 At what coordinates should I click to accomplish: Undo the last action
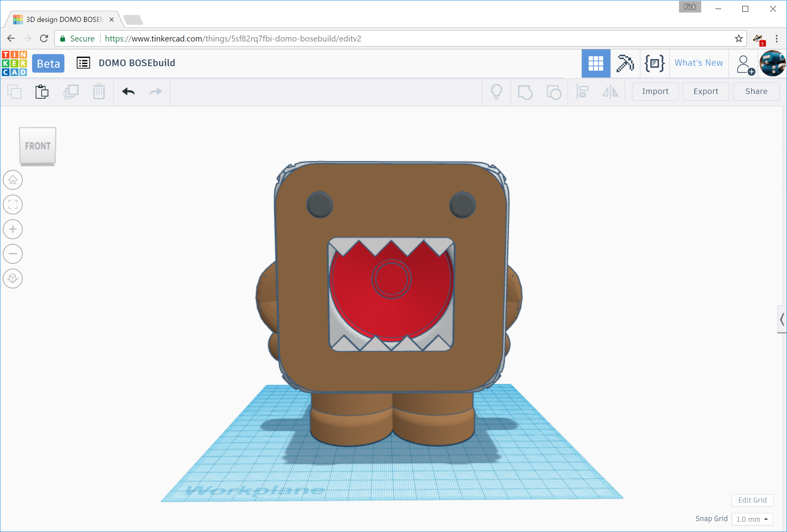(128, 91)
